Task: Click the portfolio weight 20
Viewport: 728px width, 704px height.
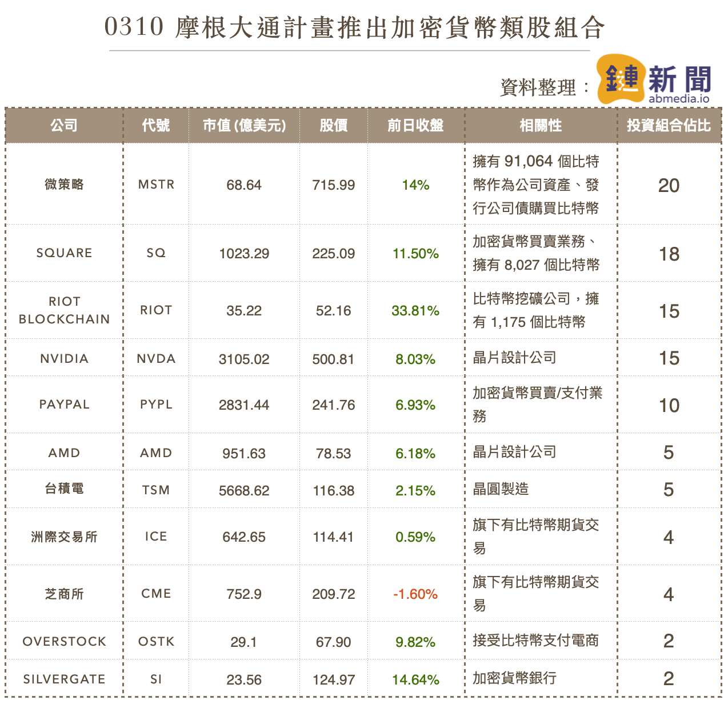Action: pyautogui.click(x=669, y=186)
